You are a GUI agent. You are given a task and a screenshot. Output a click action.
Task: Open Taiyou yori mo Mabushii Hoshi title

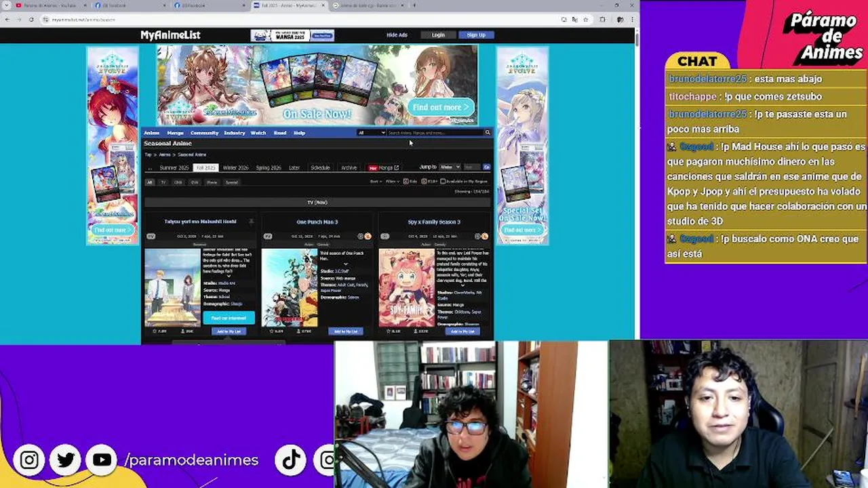(200, 222)
